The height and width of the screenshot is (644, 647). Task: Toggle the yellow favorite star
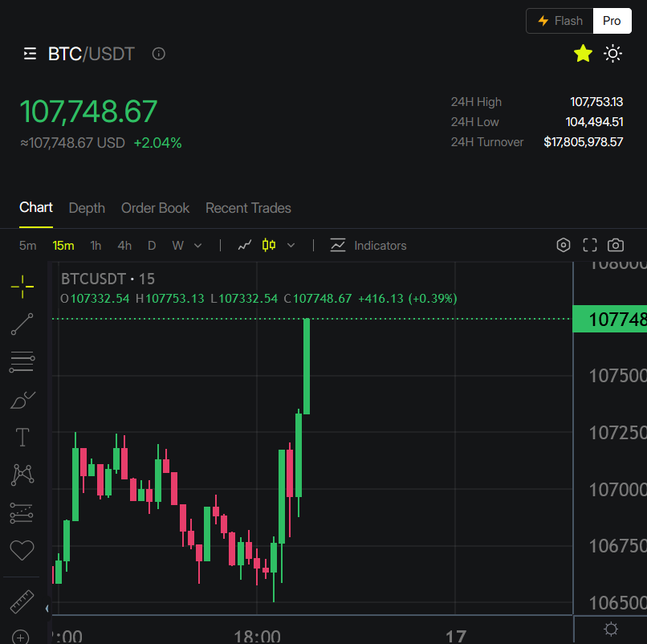pos(583,54)
